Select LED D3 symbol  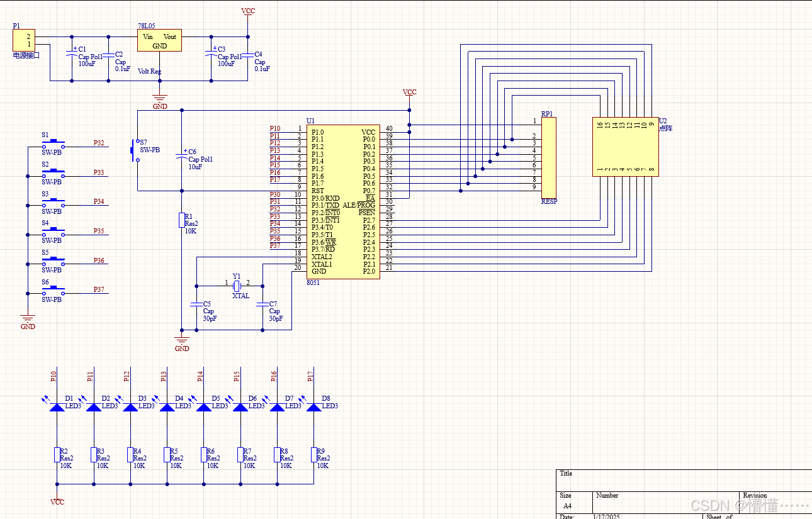[x=130, y=407]
